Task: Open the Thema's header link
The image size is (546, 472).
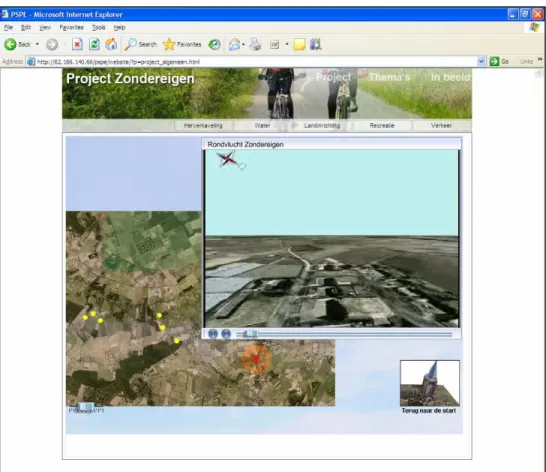Action: 389,77
